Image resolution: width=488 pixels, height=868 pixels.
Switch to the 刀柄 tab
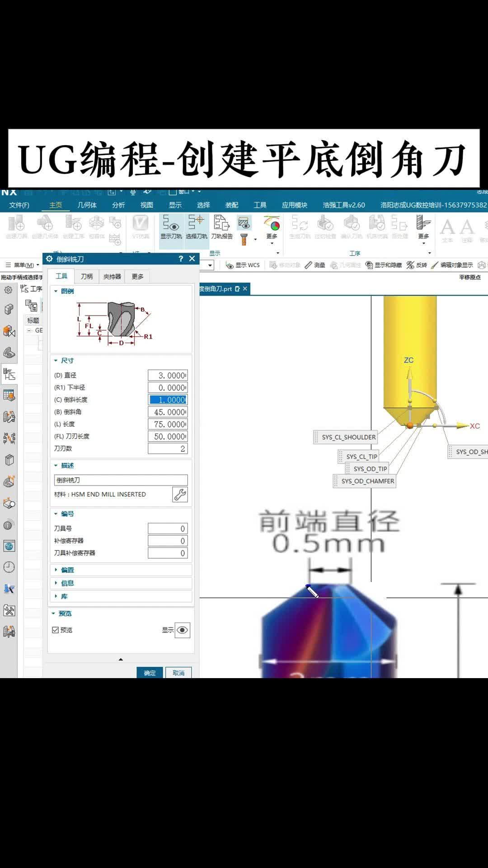point(87,276)
